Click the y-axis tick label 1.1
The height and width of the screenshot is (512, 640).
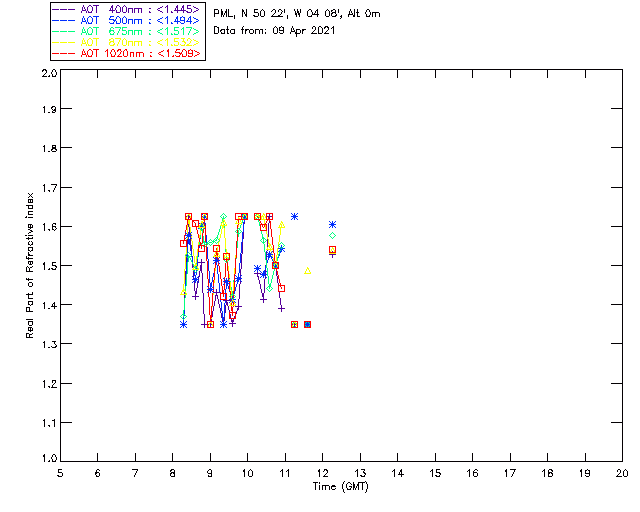pos(49,423)
